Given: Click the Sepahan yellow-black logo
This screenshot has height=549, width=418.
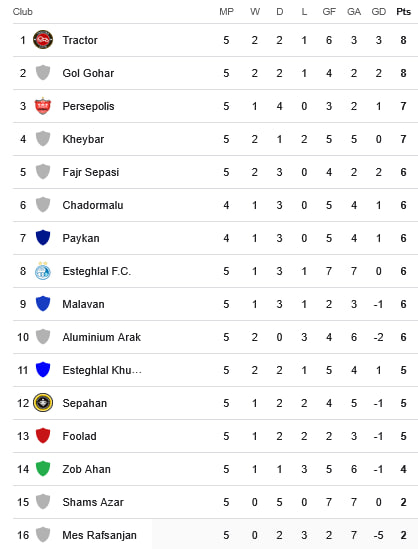Looking at the screenshot, I should pos(43,403).
